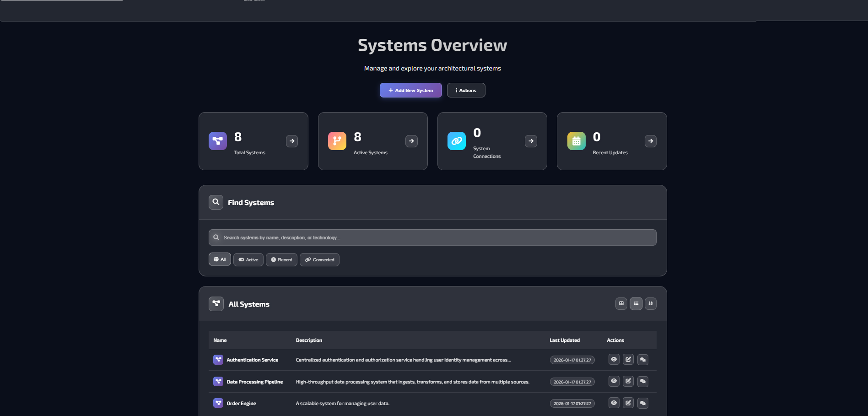Click the search magnifier in Find Systems
The image size is (868, 416).
click(216, 202)
